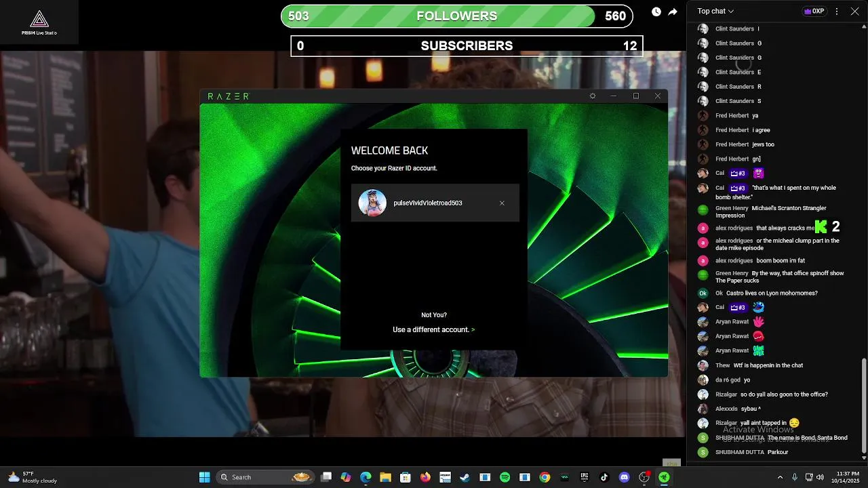The height and width of the screenshot is (488, 868).
Task: Open Razer settings gear in title bar
Action: pyautogui.click(x=593, y=96)
